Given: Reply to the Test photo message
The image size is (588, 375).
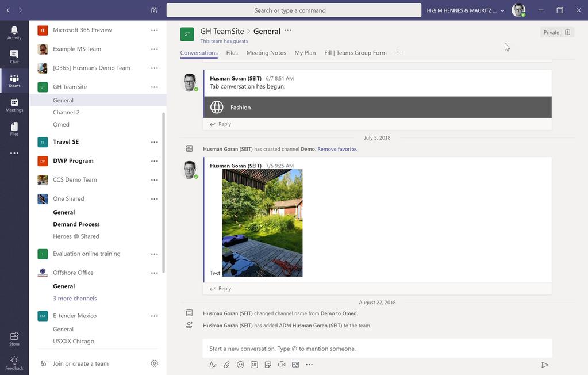Looking at the screenshot, I should click(x=221, y=288).
